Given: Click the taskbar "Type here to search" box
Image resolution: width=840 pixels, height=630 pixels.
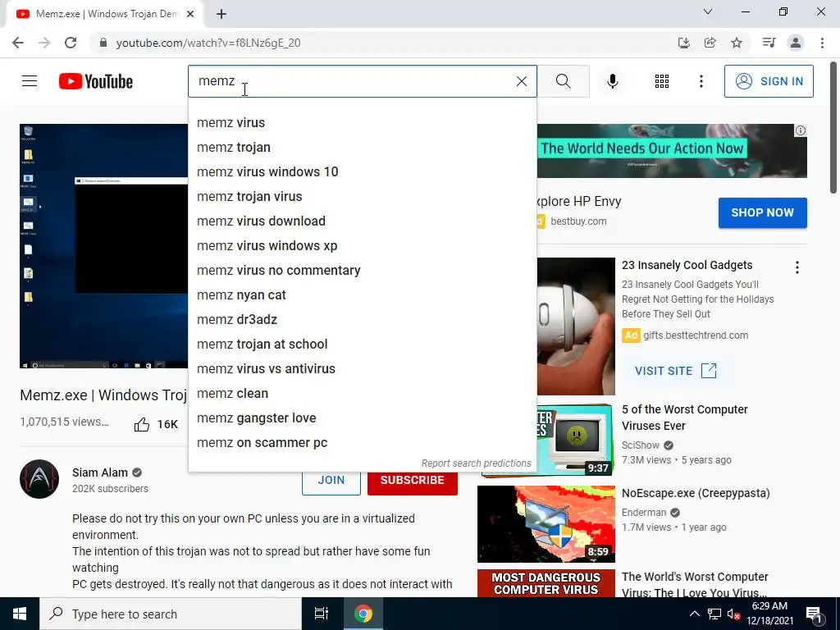Looking at the screenshot, I should pos(171,614).
